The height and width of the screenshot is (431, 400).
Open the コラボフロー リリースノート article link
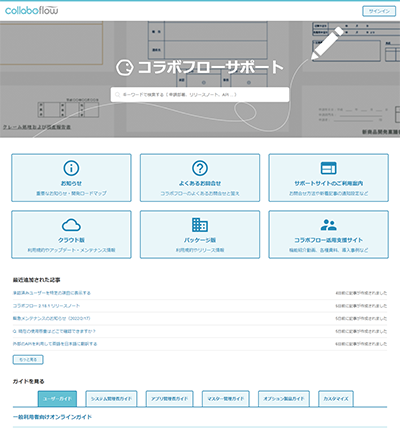tap(46, 306)
